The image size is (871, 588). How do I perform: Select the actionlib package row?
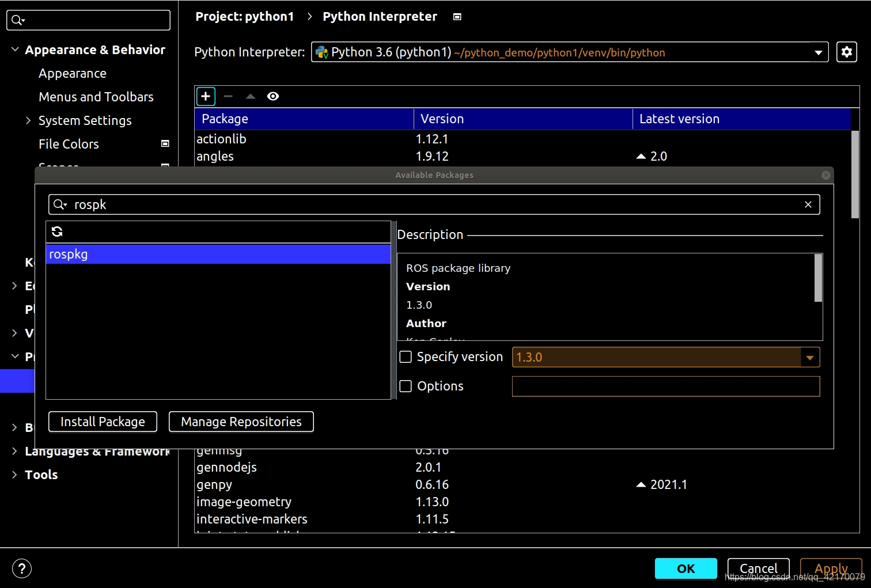point(522,139)
